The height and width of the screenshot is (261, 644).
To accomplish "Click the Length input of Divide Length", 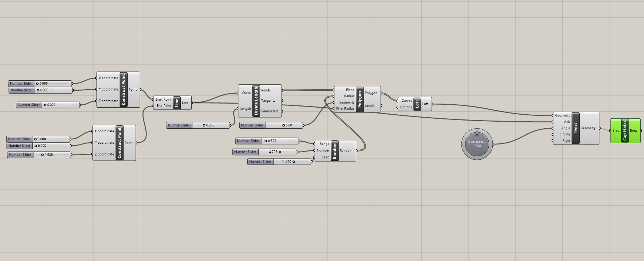I will click(x=245, y=109).
